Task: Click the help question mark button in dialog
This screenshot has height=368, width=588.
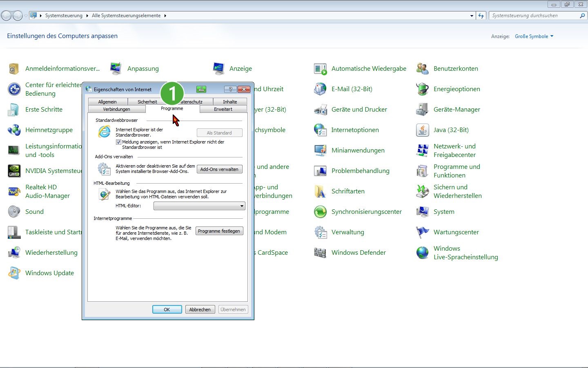Action: point(230,89)
